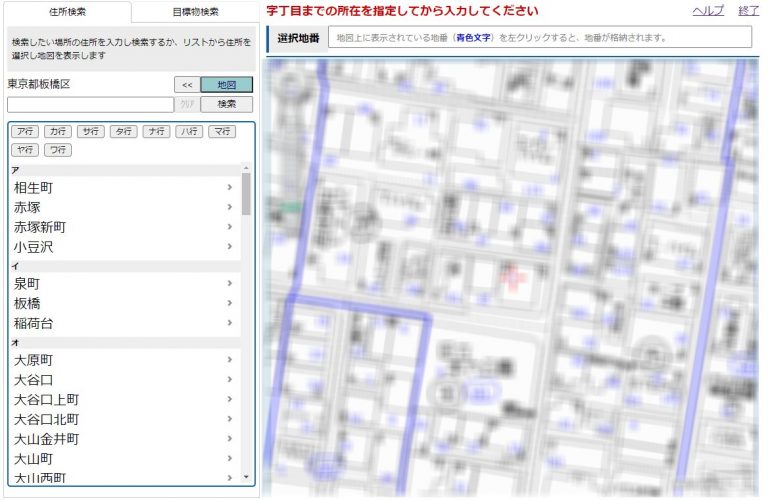This screenshot has height=500, width=768.
Task: Filter list by マ行
Action: 222,131
